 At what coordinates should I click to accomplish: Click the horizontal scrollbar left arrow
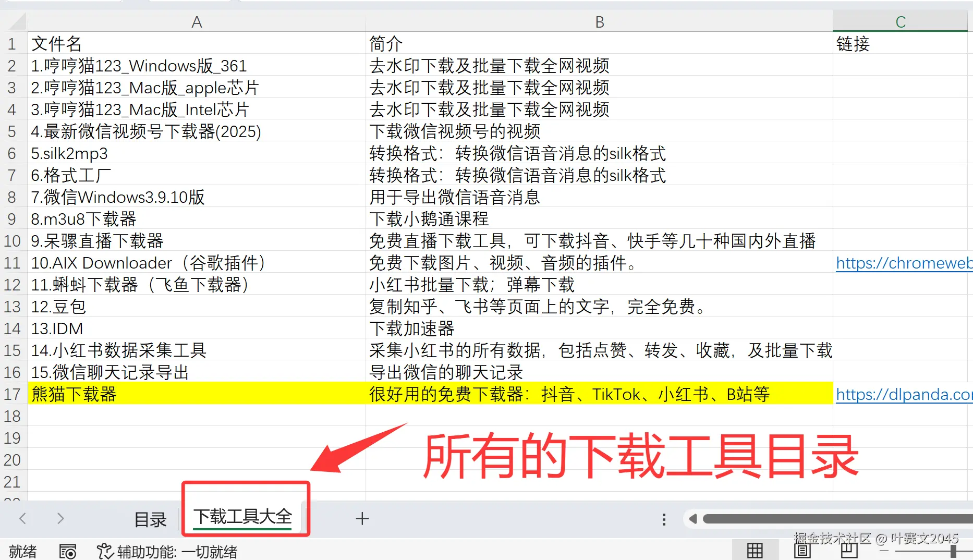693,519
